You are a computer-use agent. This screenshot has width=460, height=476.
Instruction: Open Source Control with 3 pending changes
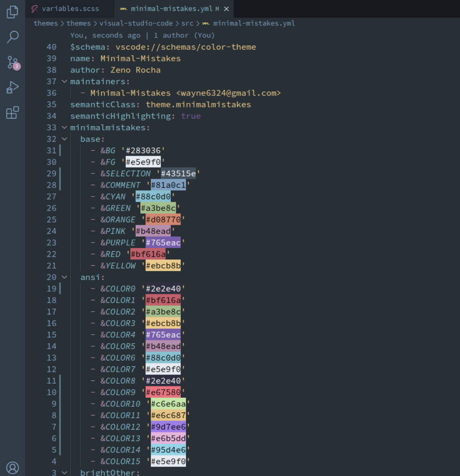(x=13, y=62)
